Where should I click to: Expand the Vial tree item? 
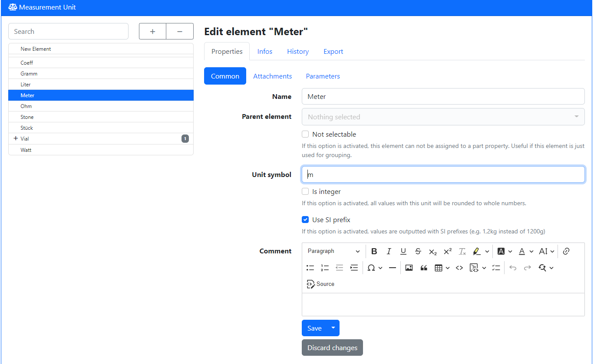[16, 139]
